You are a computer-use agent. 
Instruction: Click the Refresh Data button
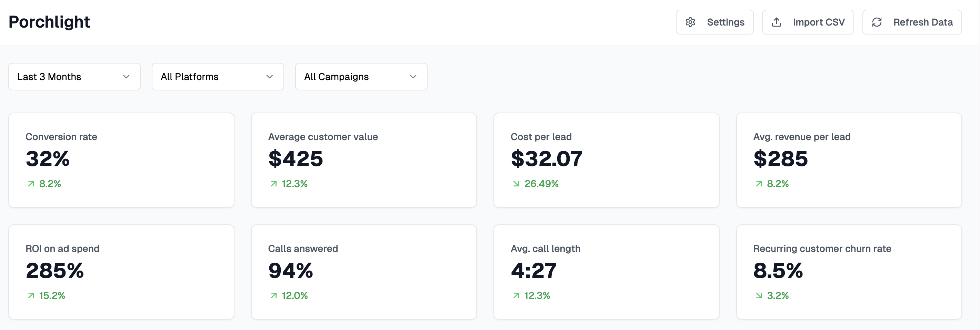(x=912, y=22)
